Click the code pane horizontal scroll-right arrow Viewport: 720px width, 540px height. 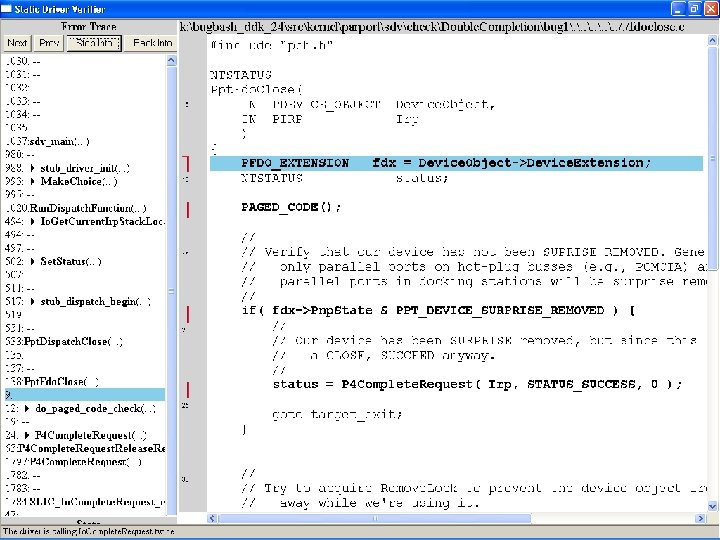701,518
